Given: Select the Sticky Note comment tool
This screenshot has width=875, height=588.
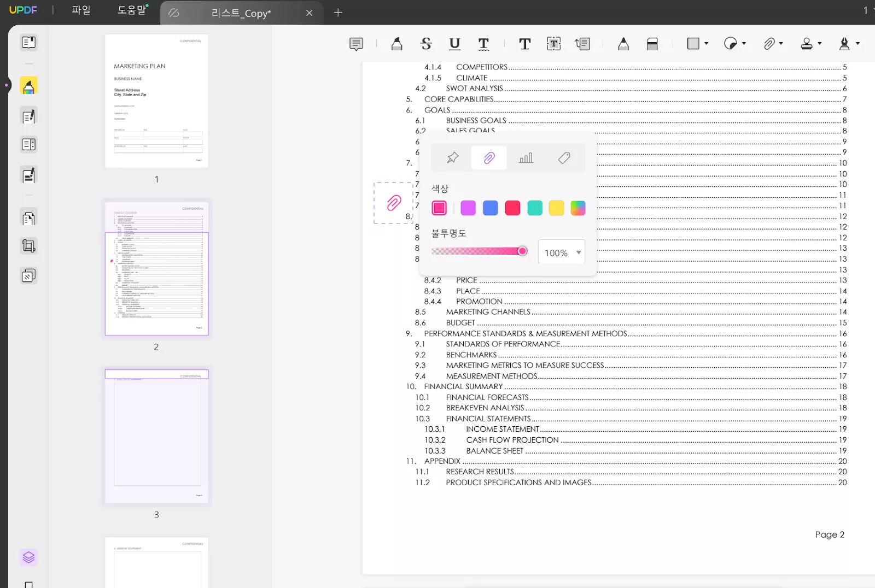Looking at the screenshot, I should 356,44.
